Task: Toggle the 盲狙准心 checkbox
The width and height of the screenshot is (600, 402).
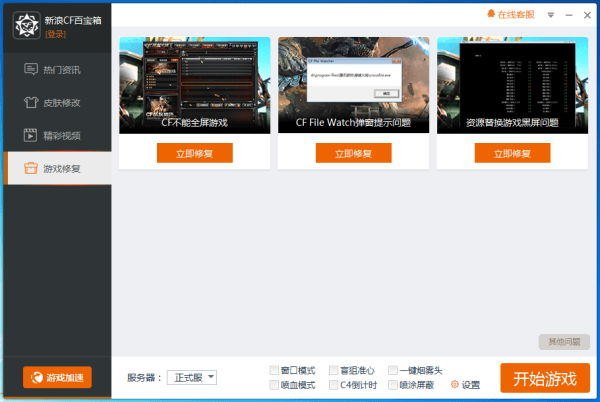Action: (333, 370)
